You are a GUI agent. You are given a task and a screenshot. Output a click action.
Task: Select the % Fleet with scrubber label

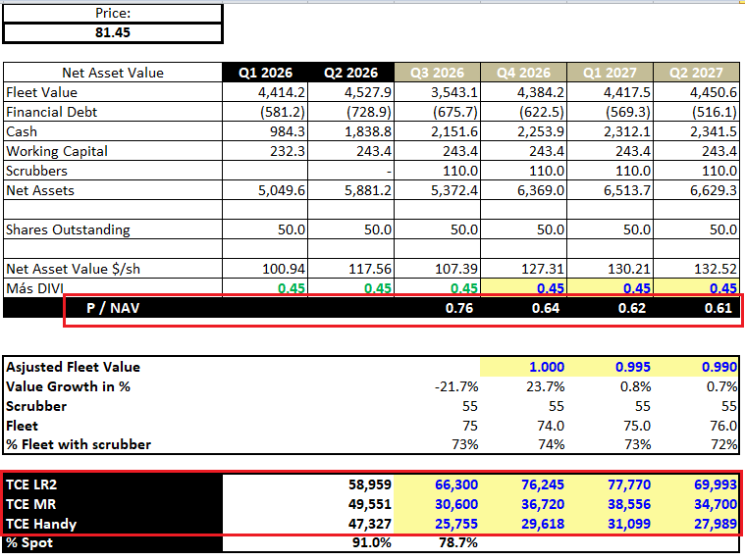pos(79,444)
